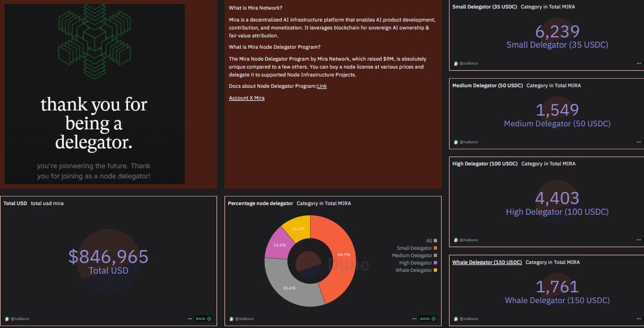Open options menu of Small Delegator widget

pyautogui.click(x=638, y=63)
